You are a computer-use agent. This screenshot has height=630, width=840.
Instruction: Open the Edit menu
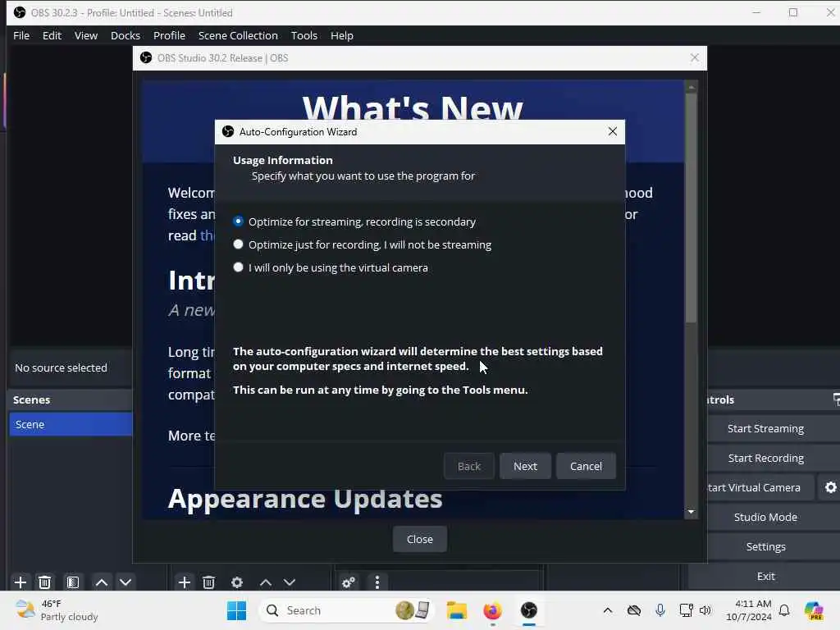[52, 35]
